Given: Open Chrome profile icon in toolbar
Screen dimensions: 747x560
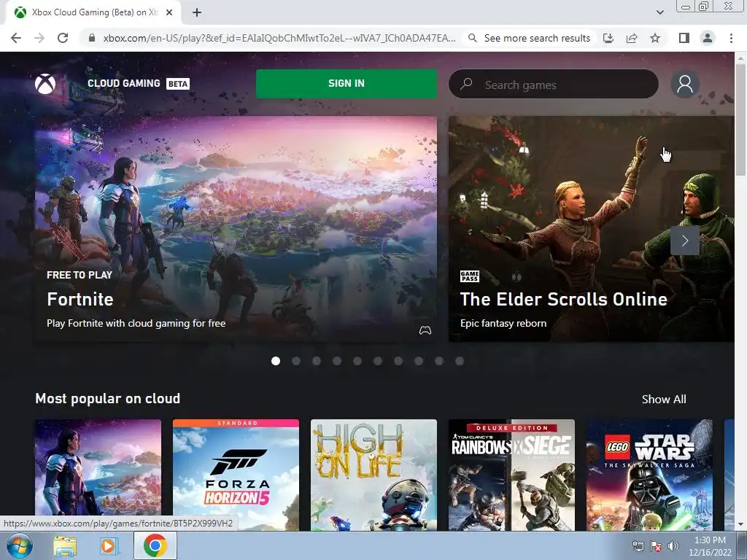Looking at the screenshot, I should pos(708,38).
